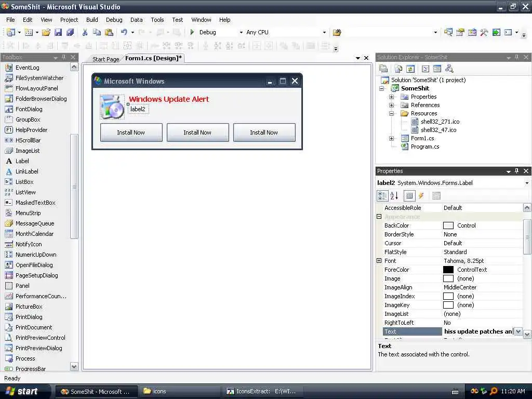Screen dimensions: 532x399
Task: Expand the References node
Action: coord(391,105)
